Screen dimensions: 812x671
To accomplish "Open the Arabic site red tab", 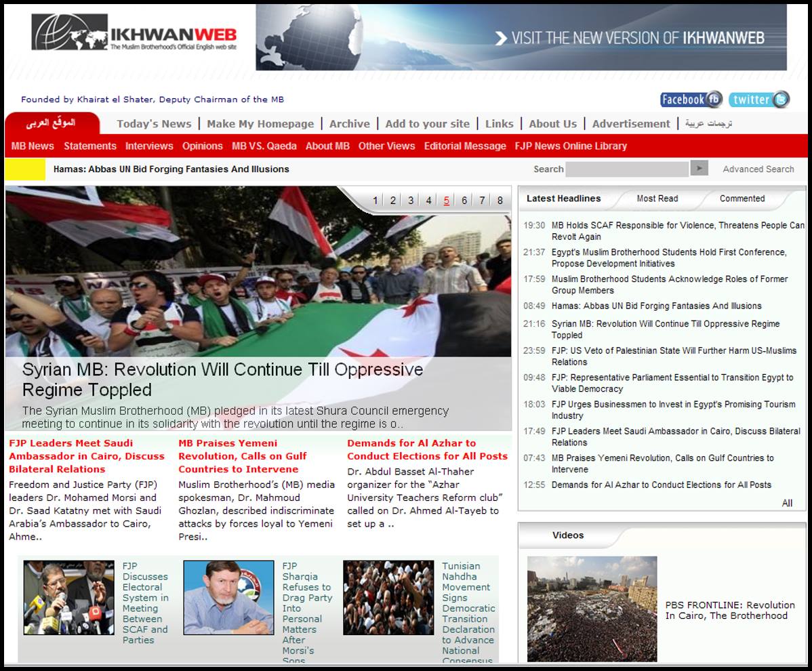I will pos(52,123).
